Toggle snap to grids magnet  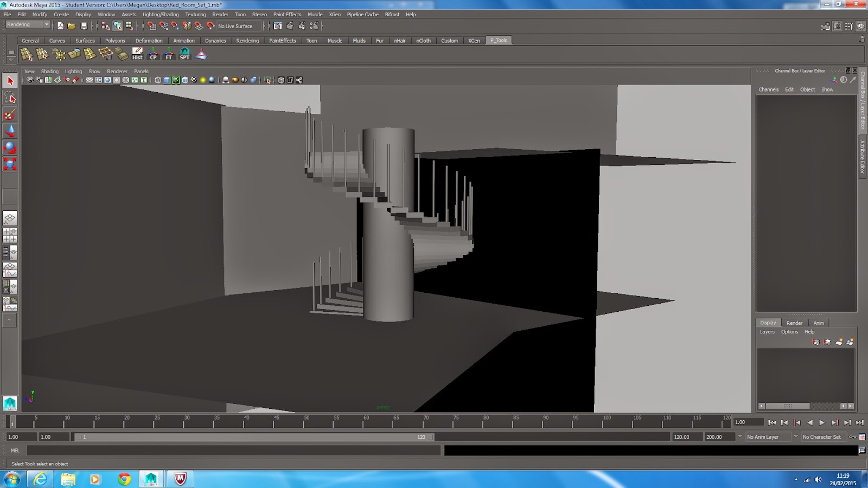click(x=151, y=26)
